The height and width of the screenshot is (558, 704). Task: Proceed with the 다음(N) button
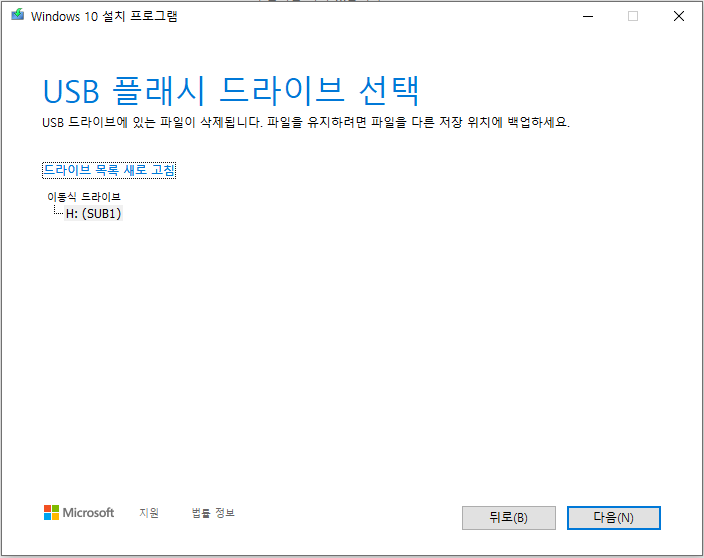(614, 518)
